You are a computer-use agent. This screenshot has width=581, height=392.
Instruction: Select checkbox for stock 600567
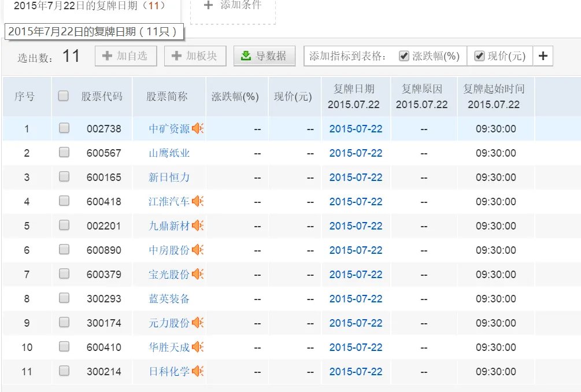point(64,153)
